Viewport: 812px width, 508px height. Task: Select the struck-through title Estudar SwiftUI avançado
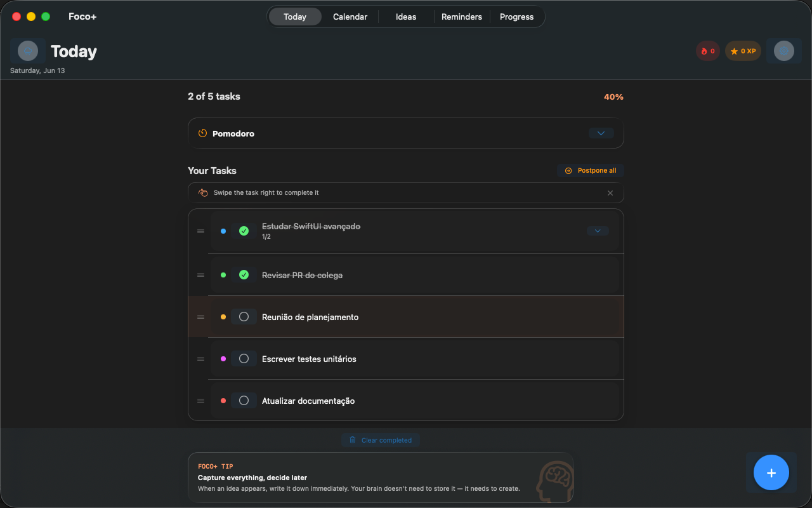[x=311, y=226]
